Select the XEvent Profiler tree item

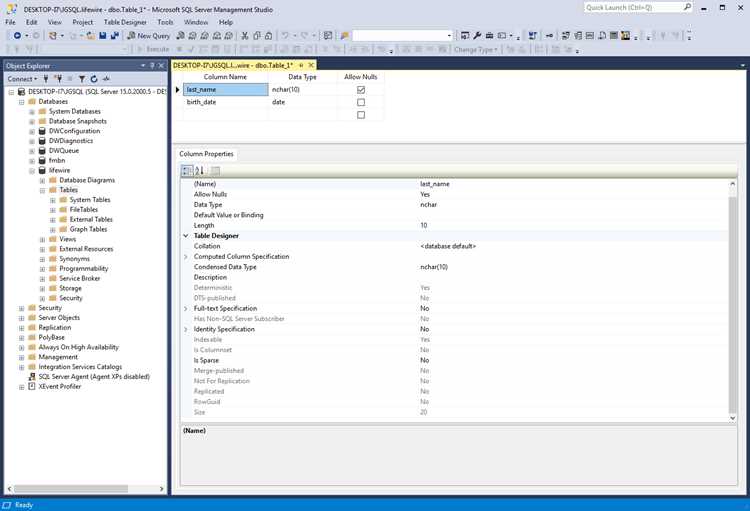(x=60, y=387)
